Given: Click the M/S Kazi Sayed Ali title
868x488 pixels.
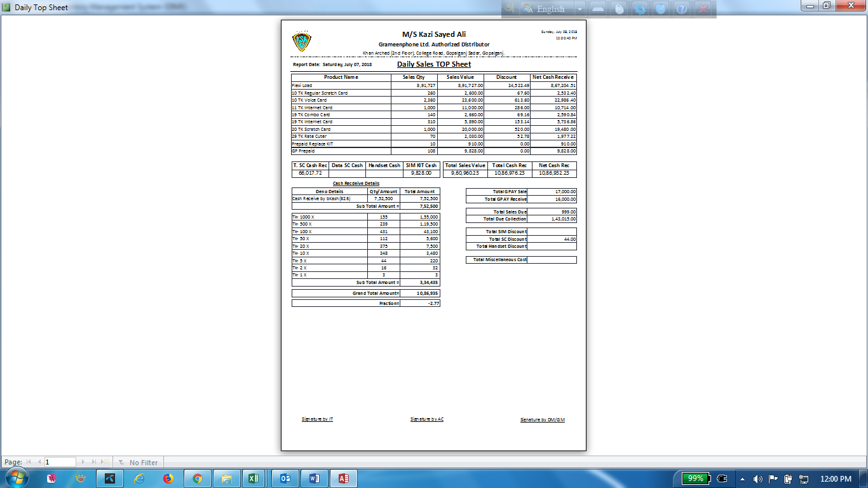Looking at the screenshot, I should 434,34.
